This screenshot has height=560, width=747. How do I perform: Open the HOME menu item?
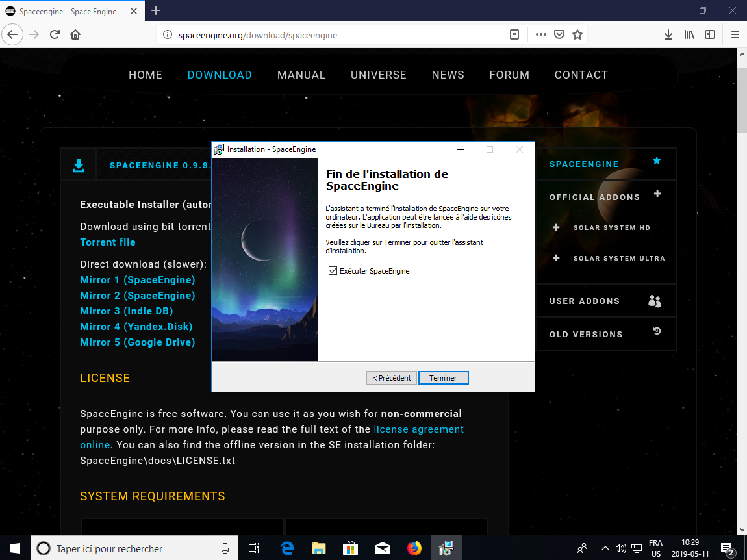tap(146, 75)
